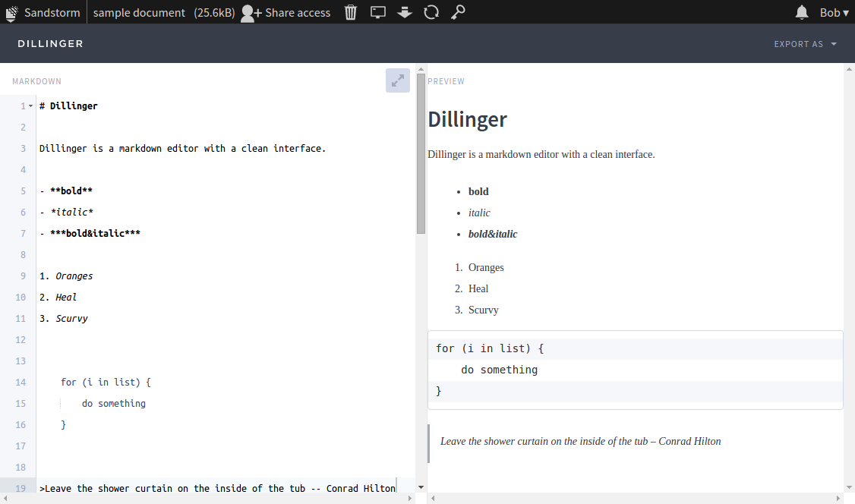Expand the markdown editor with the fullscreen arrows icon

[397, 80]
